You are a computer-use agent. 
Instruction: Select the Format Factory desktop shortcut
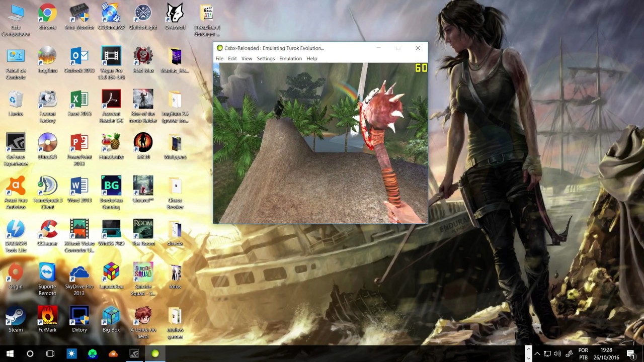point(47,107)
